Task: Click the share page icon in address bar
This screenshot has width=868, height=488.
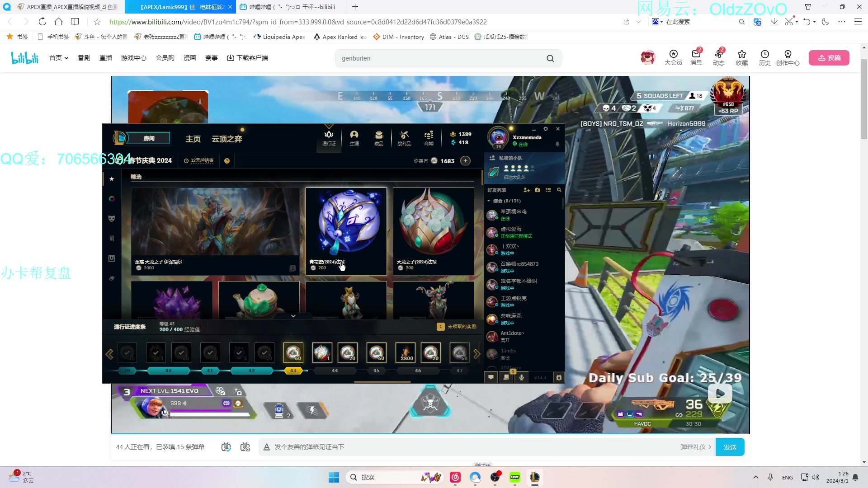Action: click(x=626, y=22)
